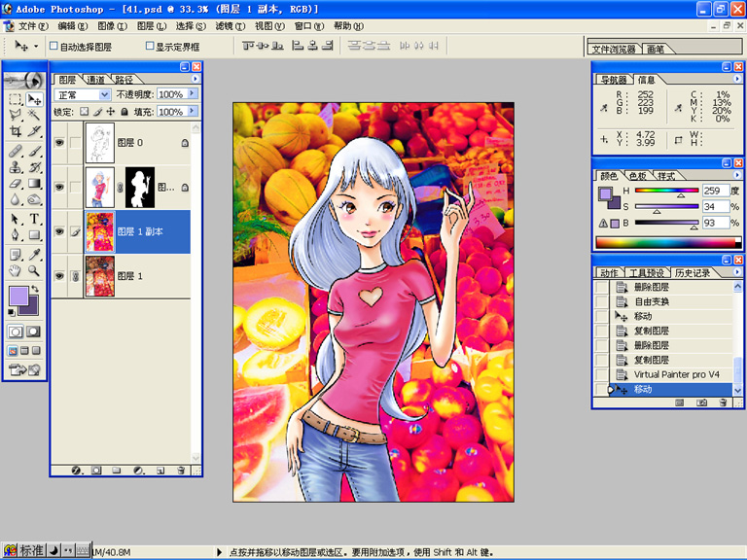Viewport: 747px width, 560px height.
Task: Toggle lock position icon in Layers panel
Action: pyautogui.click(x=111, y=112)
